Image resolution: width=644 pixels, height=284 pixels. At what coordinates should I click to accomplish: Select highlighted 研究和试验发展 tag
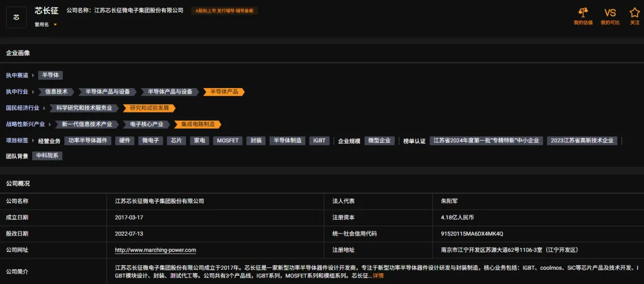[x=150, y=108]
